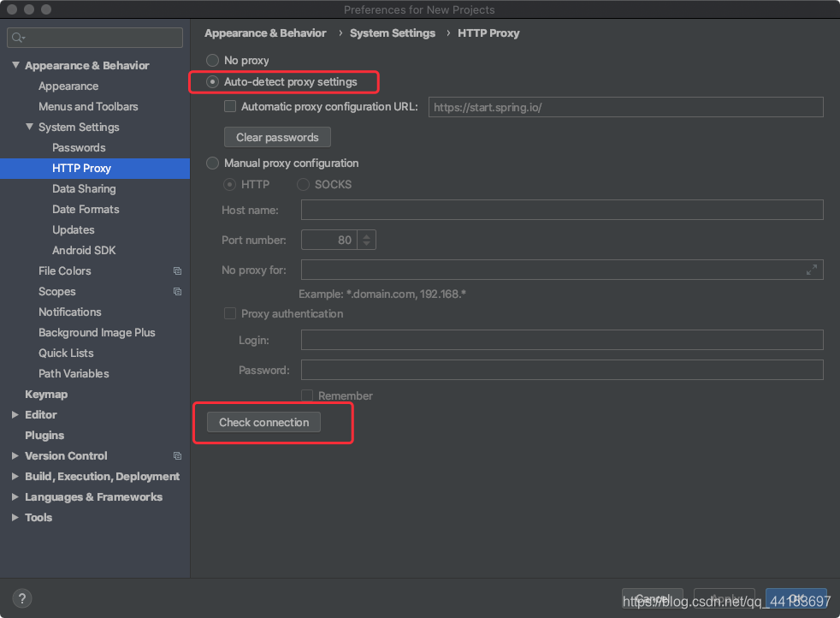Expand the Editor section
Viewport: 840px width, 618px height.
[14, 414]
